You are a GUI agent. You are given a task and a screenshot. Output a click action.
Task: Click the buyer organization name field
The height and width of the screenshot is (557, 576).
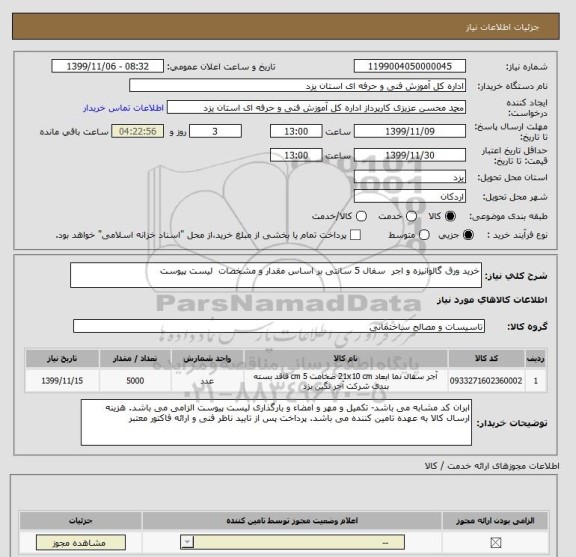point(298,86)
